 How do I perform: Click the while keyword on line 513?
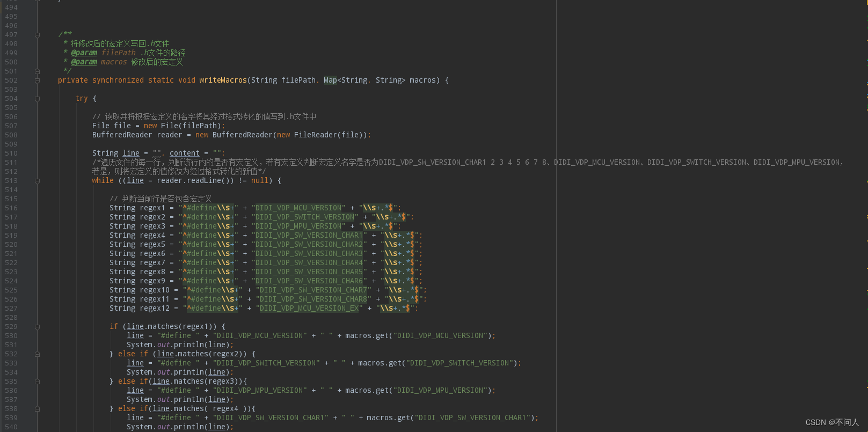pos(103,180)
